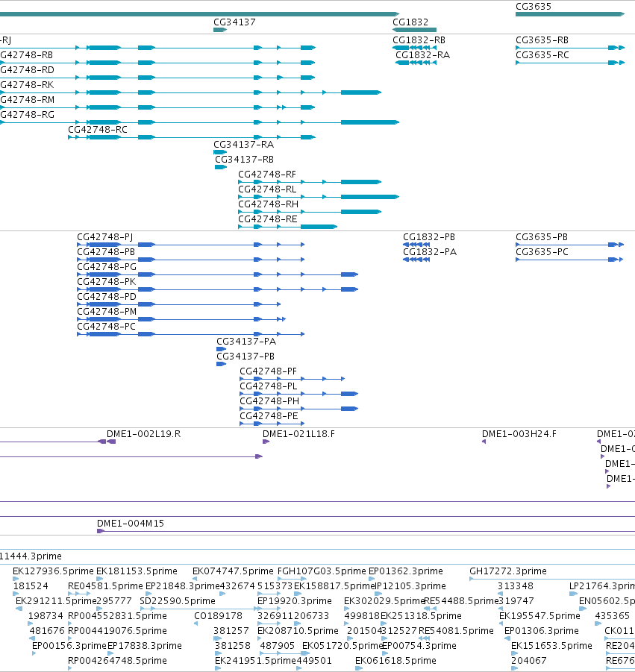Click the SD22590.5prime EST label

tap(178, 601)
